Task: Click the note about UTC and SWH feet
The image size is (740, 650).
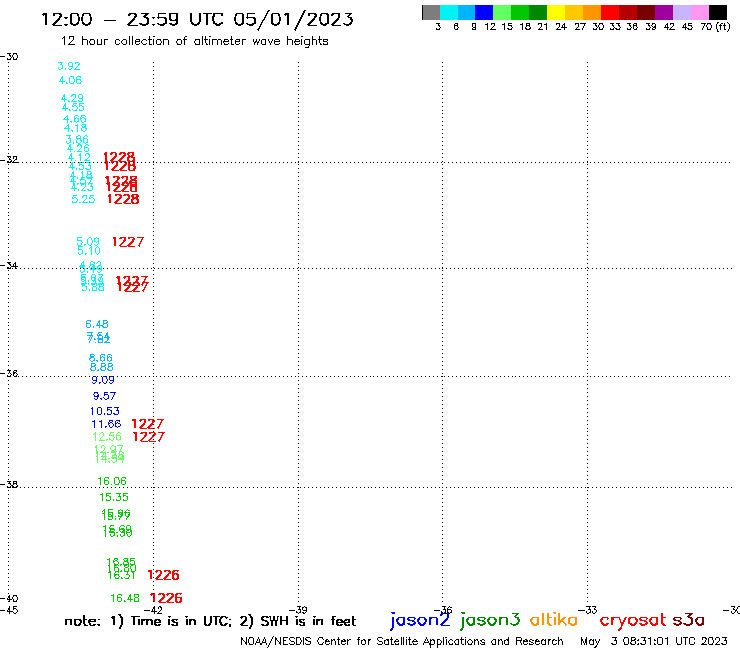Action: click(210, 621)
